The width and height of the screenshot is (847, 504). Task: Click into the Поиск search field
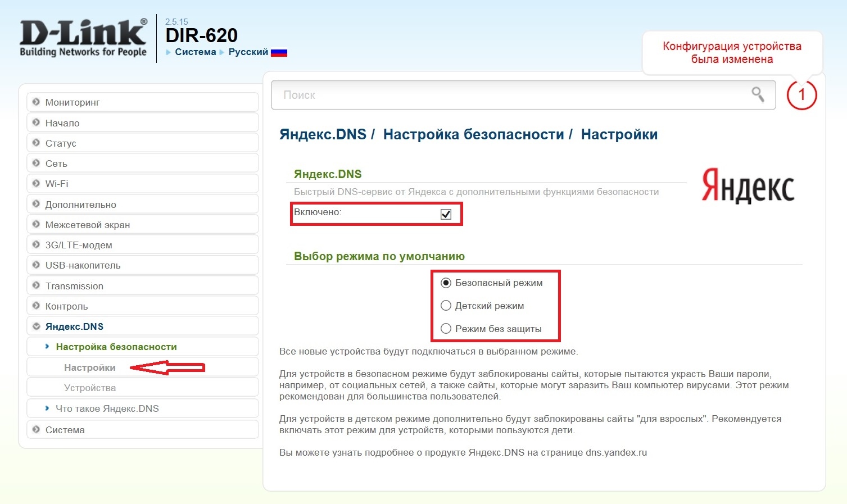tap(506, 95)
